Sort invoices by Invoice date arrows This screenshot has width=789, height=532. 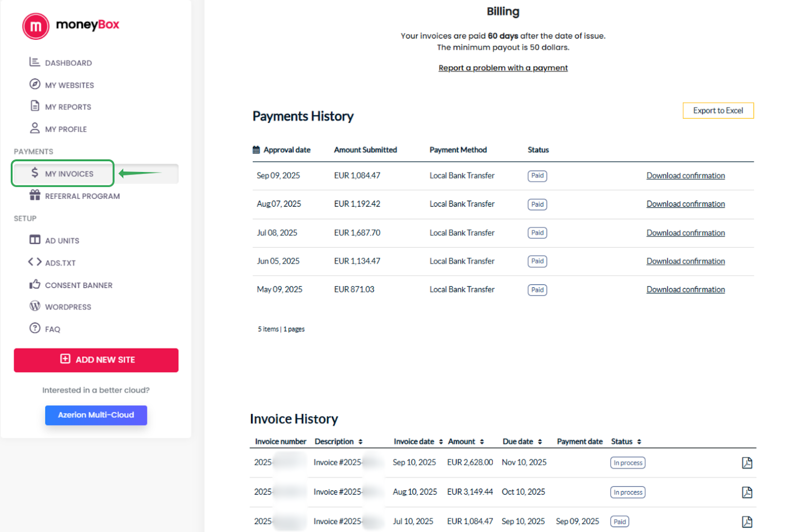click(x=441, y=442)
